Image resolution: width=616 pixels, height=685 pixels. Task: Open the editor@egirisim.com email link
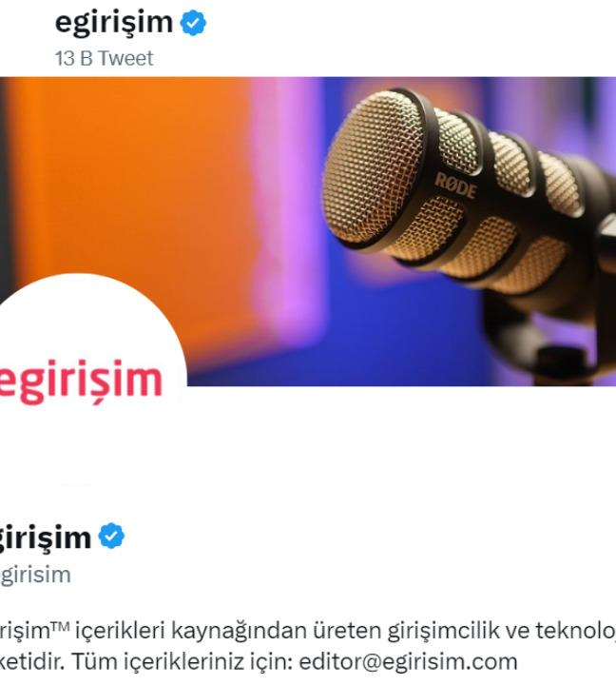(x=408, y=661)
